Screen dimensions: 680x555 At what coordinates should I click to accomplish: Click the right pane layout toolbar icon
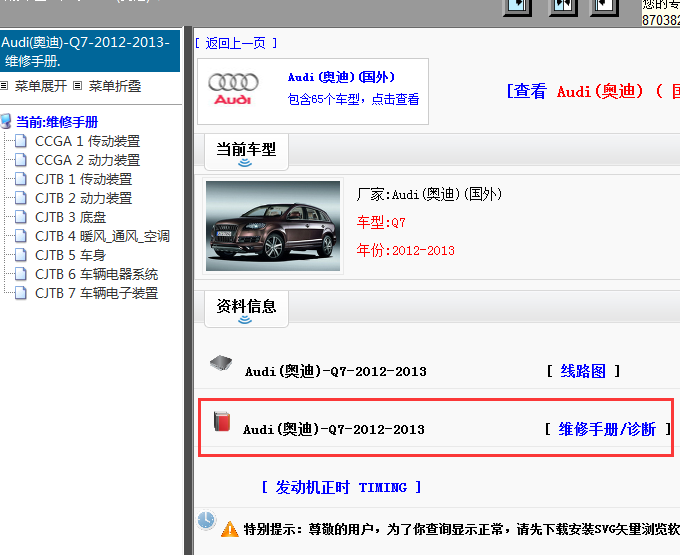[x=604, y=7]
